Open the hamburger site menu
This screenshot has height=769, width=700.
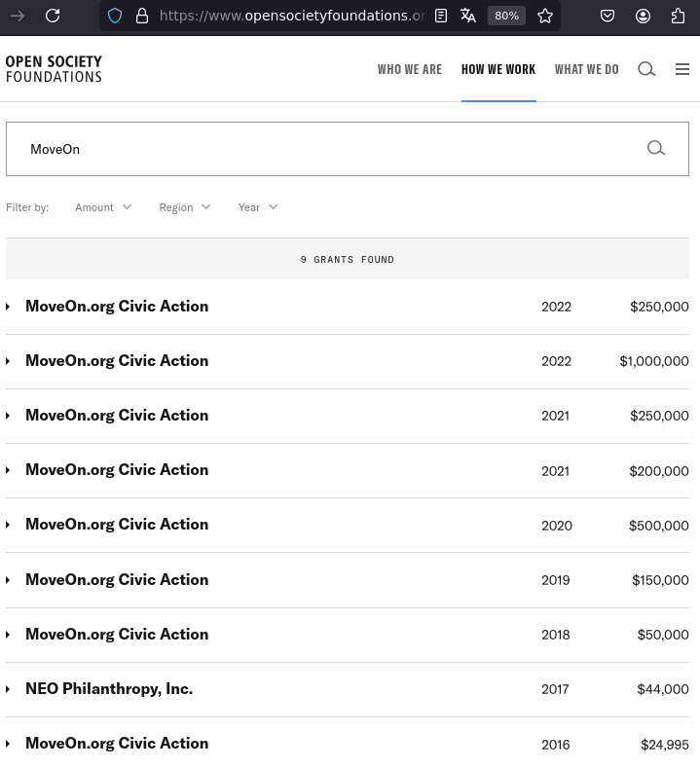click(682, 69)
